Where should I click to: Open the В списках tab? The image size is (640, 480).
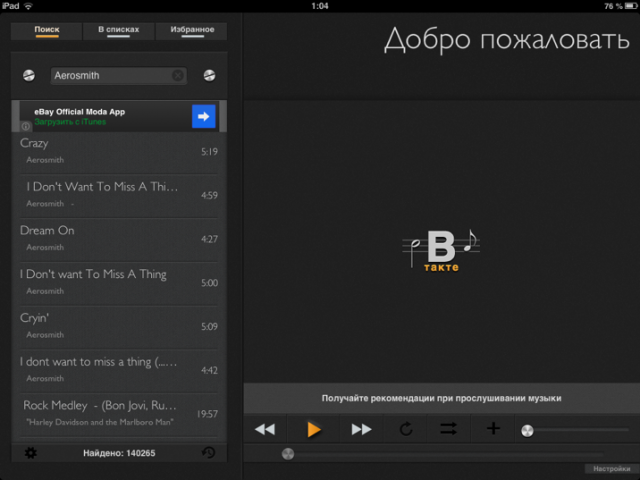[x=119, y=31]
